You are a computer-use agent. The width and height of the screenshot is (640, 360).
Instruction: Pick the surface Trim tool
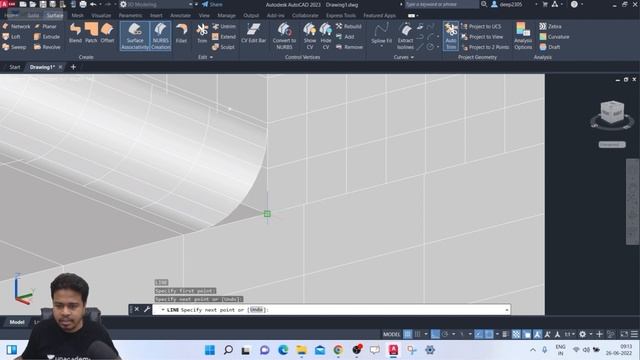click(x=202, y=33)
